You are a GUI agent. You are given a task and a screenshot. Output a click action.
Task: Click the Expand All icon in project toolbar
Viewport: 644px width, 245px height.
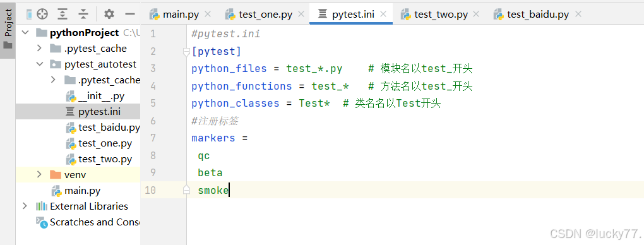point(63,15)
